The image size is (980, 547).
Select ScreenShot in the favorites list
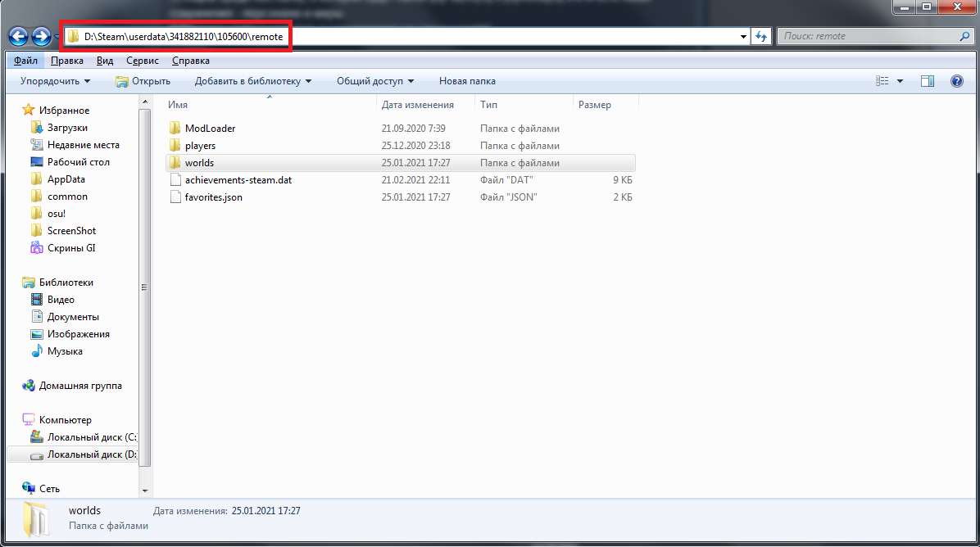pos(71,230)
